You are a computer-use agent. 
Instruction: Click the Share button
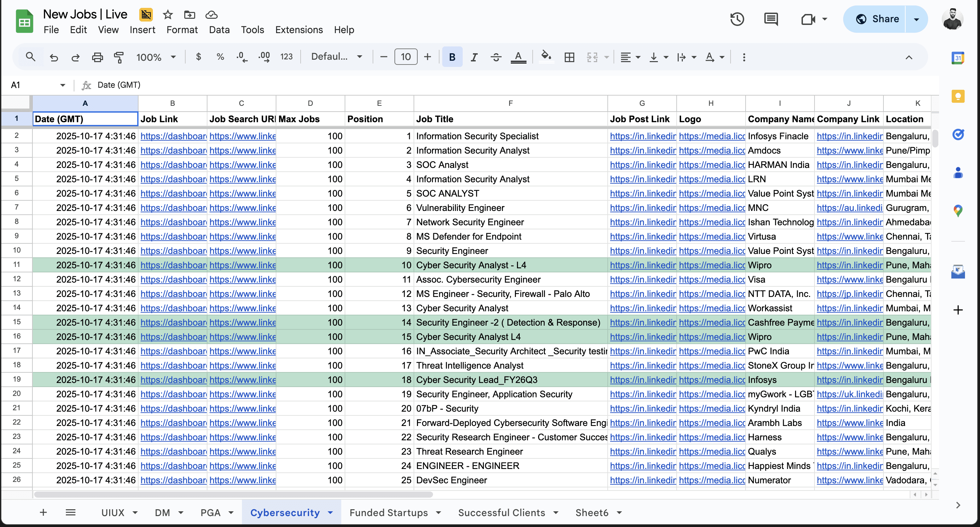[877, 19]
